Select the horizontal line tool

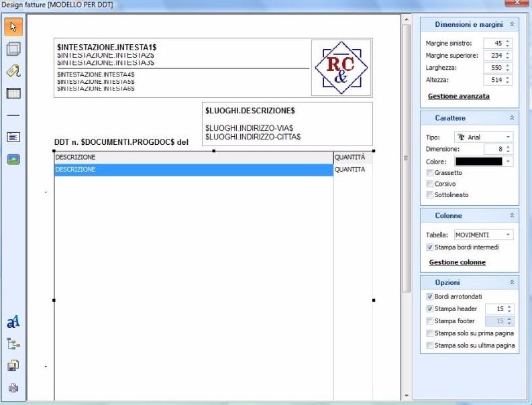pos(13,115)
